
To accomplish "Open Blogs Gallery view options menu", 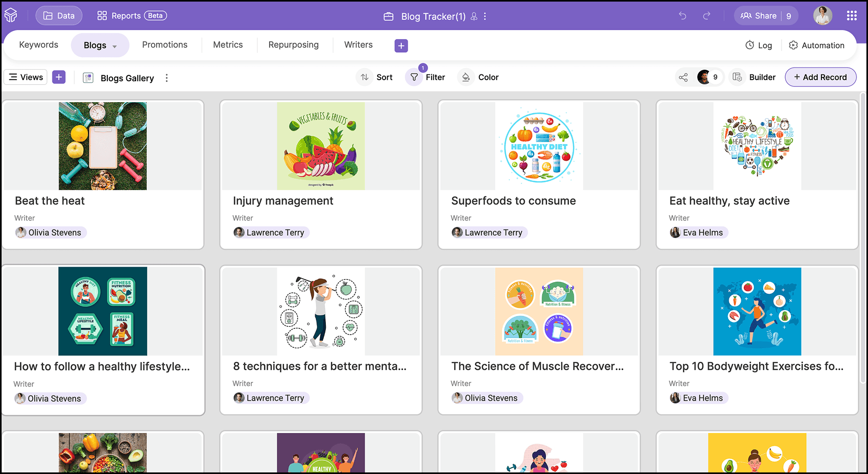I will [167, 78].
